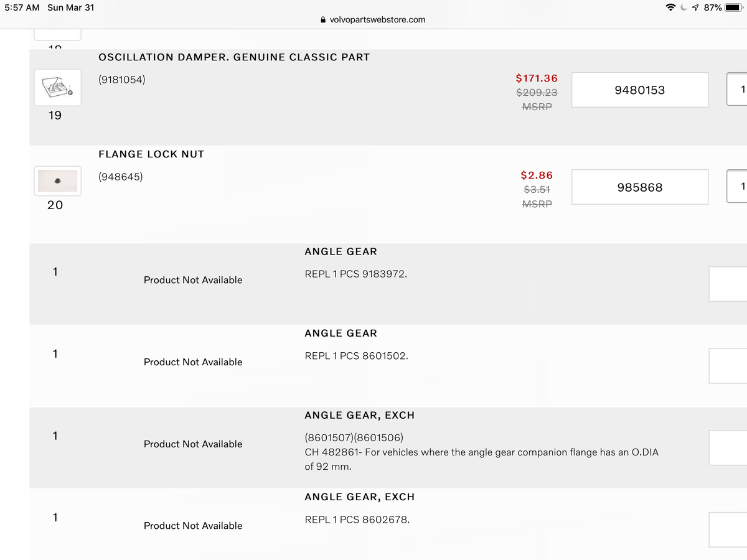Click quantity field for oscillation damper
The width and height of the screenshot is (747, 560).
[738, 90]
